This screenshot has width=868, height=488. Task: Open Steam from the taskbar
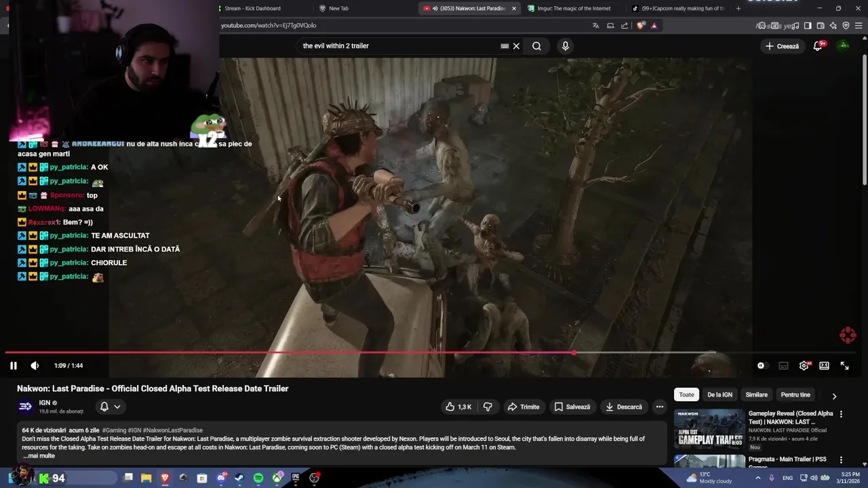coord(239,478)
